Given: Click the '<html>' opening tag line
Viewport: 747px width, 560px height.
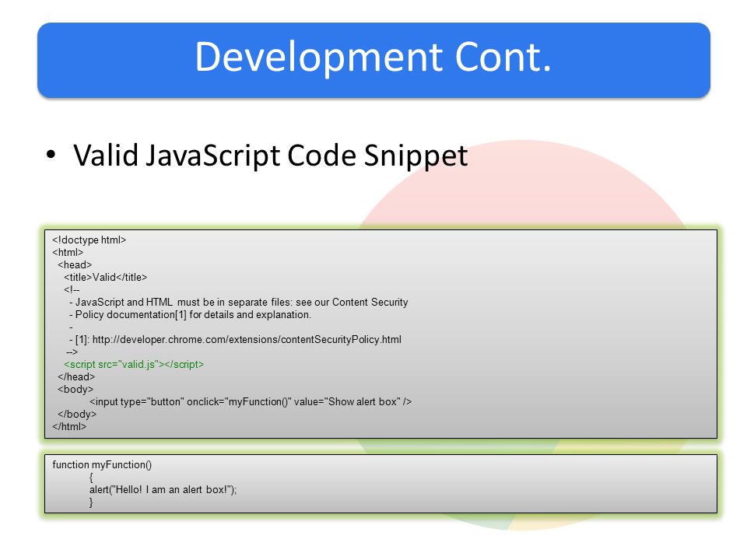Looking at the screenshot, I should tap(68, 252).
